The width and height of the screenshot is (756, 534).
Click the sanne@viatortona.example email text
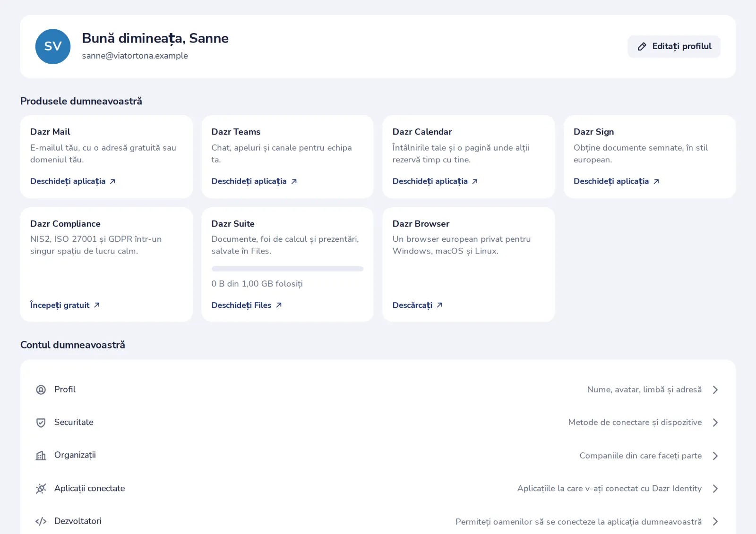[135, 56]
